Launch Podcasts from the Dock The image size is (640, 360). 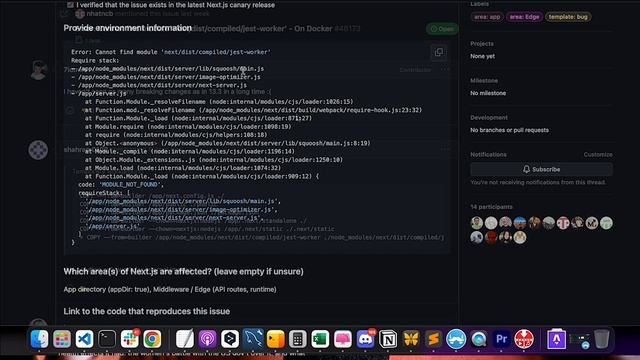[207, 339]
